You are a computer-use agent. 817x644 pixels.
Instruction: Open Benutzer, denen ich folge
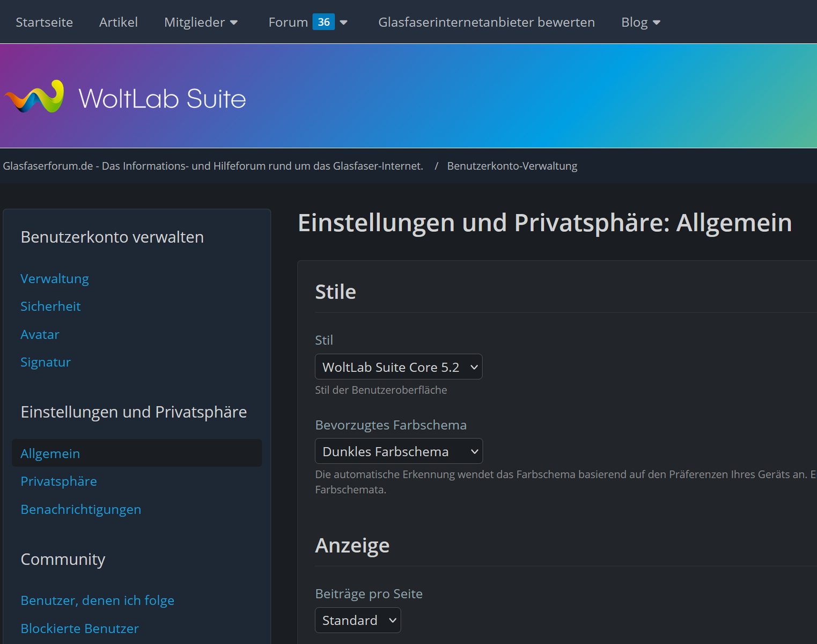(98, 600)
